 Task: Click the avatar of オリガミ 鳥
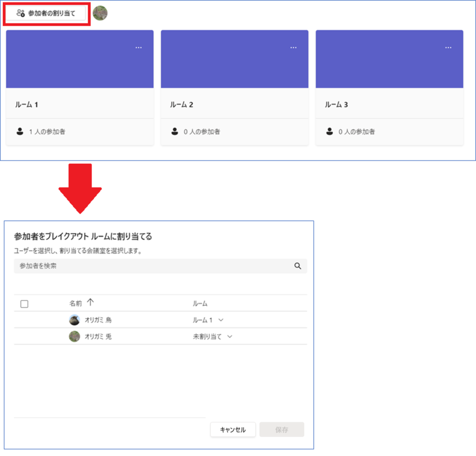(74, 320)
